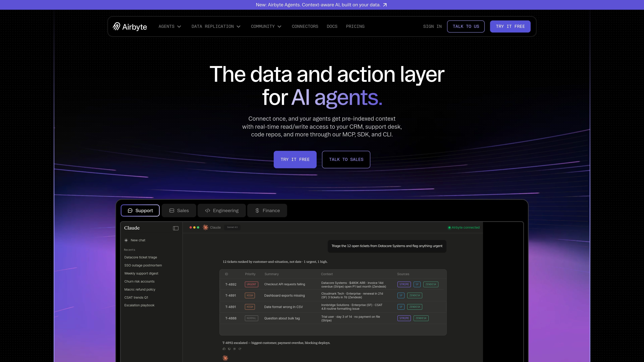Click Date format wrong in CSV summary
Image resolution: width=644 pixels, height=362 pixels.
[x=283, y=307]
